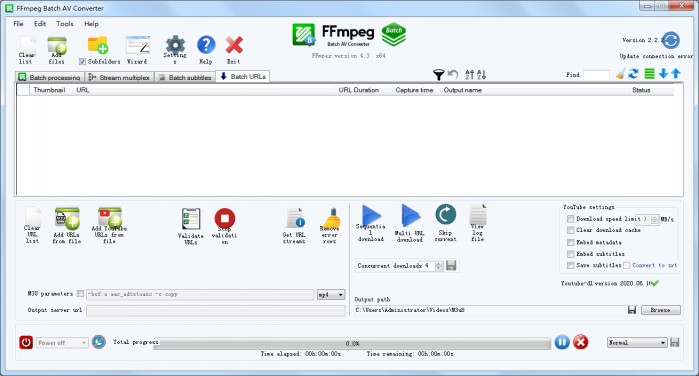Click the Add URLs from file icon
Viewport: 699px width, 376px height.
pos(67,219)
